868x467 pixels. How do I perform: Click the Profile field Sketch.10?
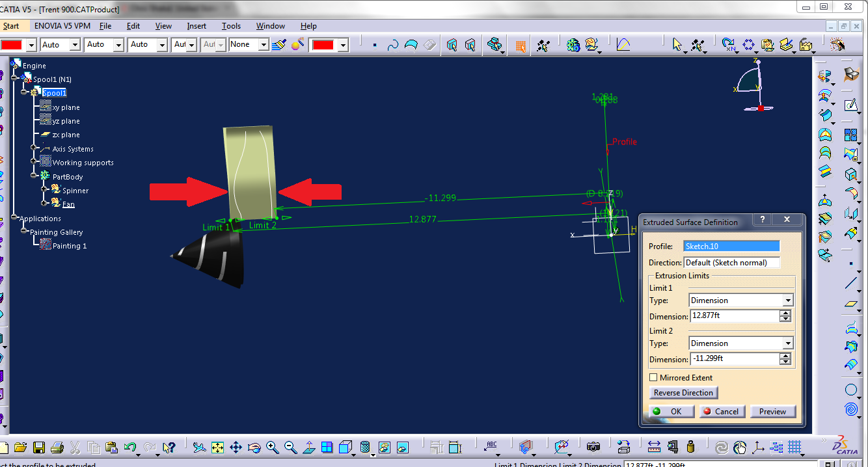[x=731, y=247]
